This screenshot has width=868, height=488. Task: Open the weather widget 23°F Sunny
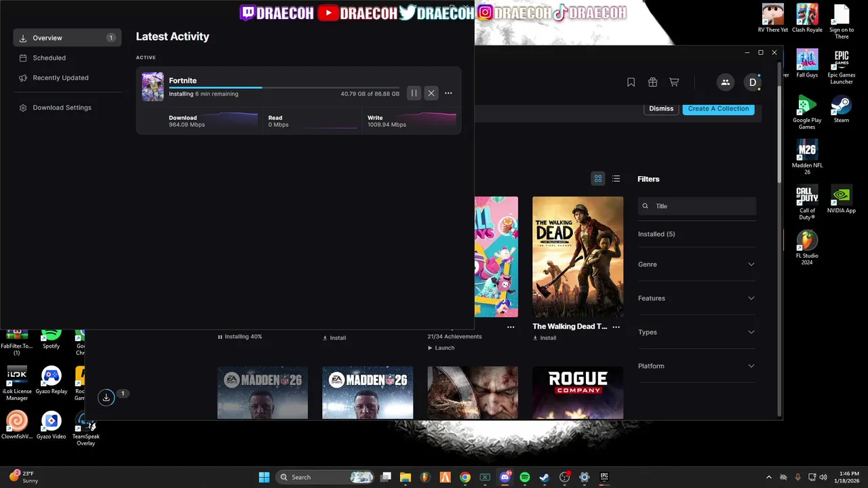point(24,477)
